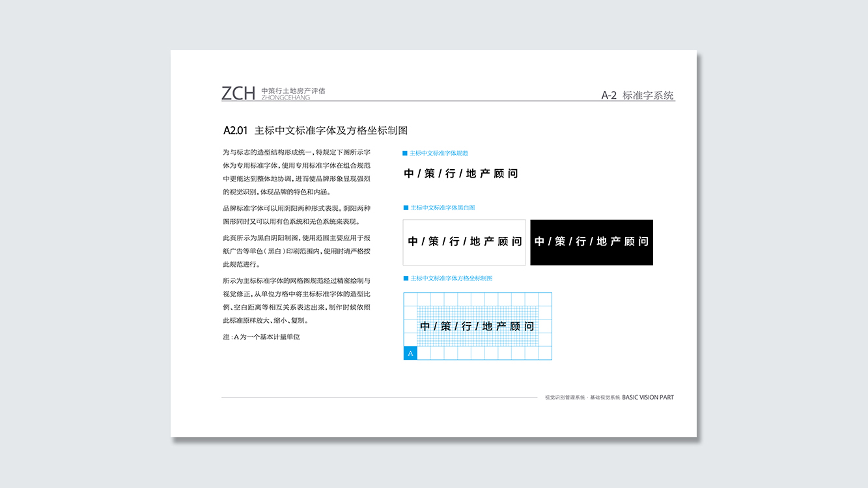This screenshot has width=868, height=488.
Task: Click blue bullet beside 主标中文标准字体规范
Action: pos(405,154)
